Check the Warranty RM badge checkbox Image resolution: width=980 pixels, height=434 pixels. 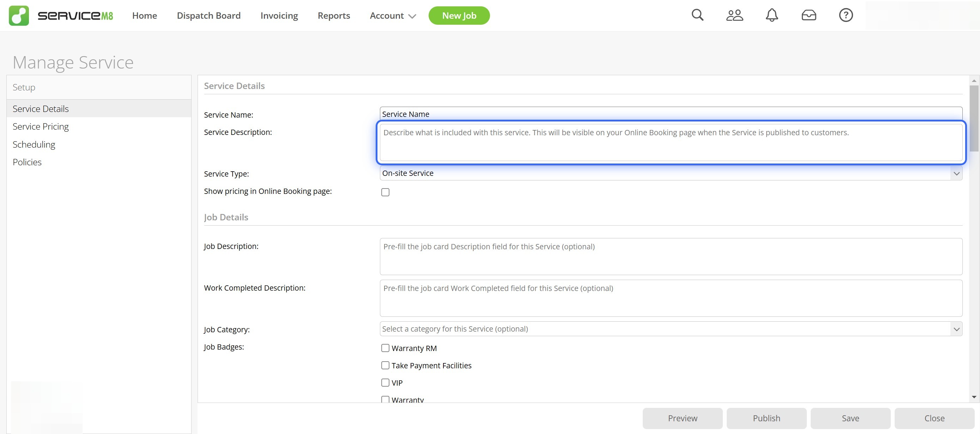tap(385, 348)
